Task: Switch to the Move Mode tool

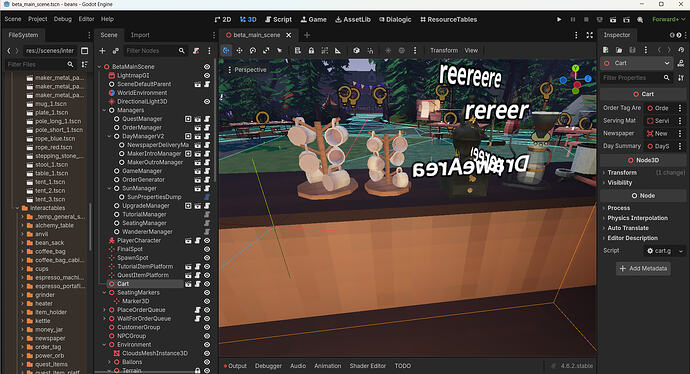Action: (239, 51)
